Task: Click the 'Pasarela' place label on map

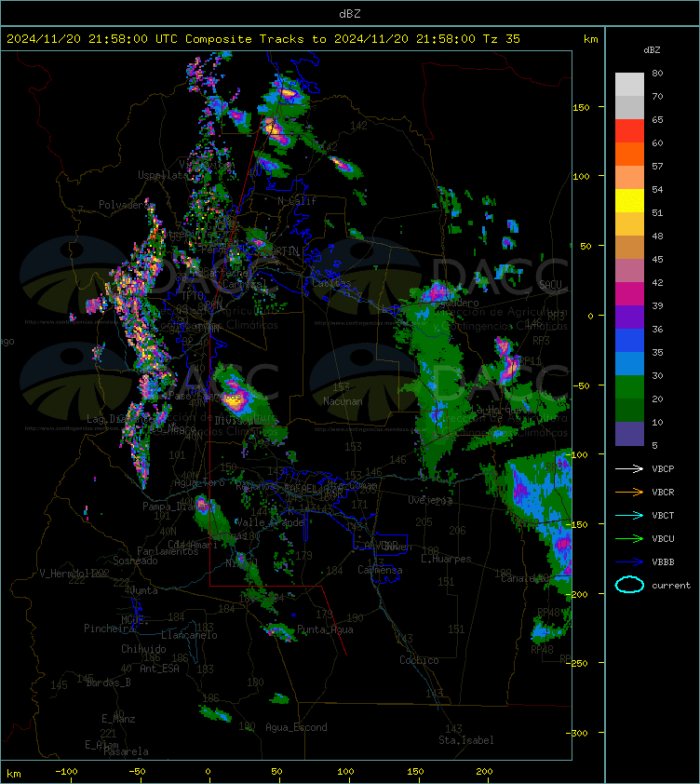Action: point(126,751)
